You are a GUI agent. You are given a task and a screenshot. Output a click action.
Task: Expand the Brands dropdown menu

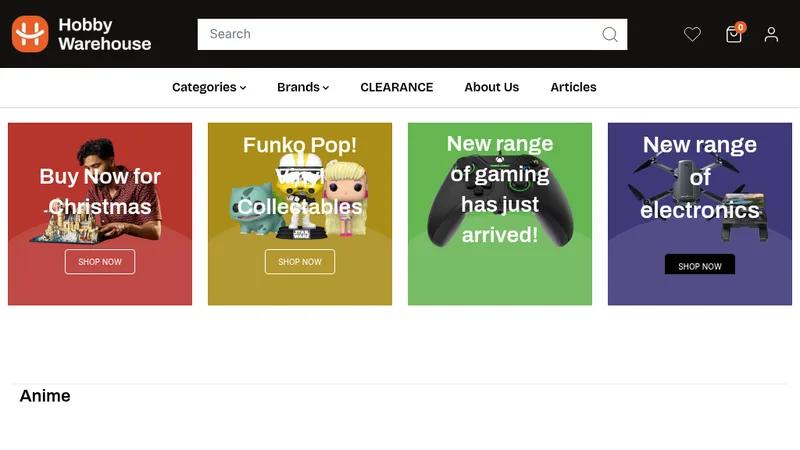[303, 87]
